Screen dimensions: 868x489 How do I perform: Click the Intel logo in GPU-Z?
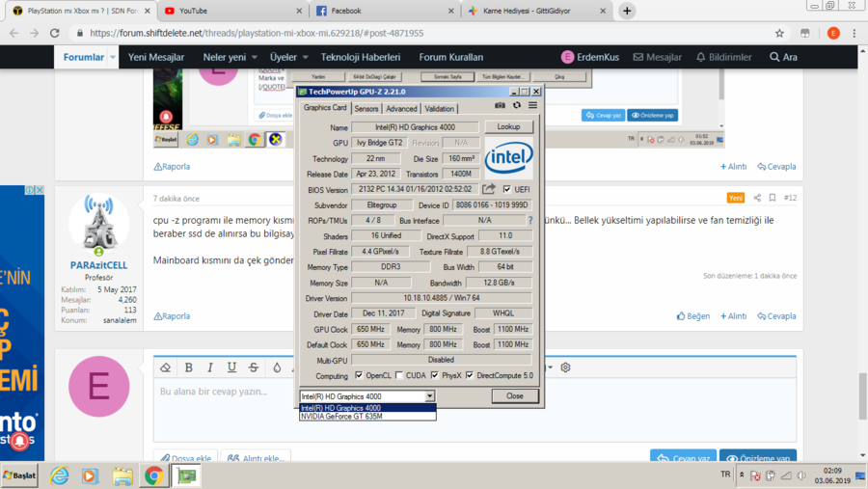point(508,158)
